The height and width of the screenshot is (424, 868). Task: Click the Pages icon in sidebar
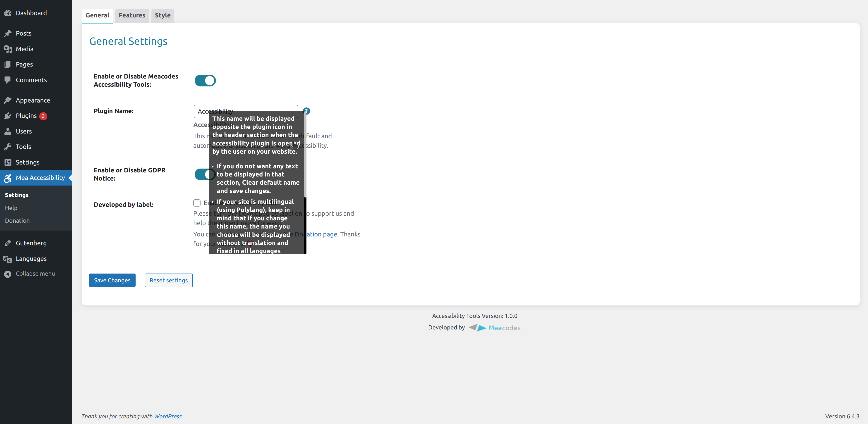pos(8,64)
